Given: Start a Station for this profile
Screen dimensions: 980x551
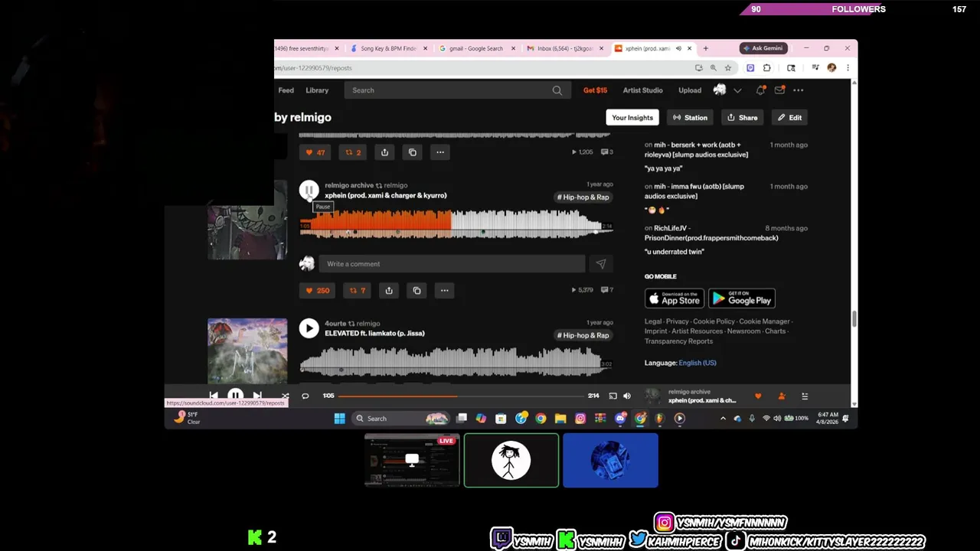Looking at the screenshot, I should tap(690, 118).
